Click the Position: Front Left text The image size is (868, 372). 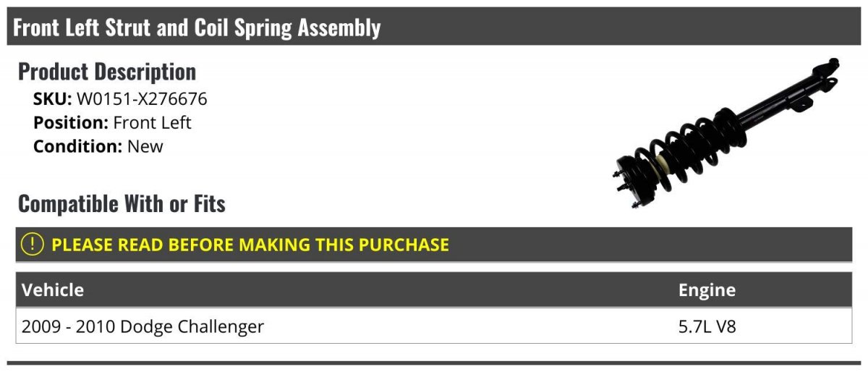112,123
